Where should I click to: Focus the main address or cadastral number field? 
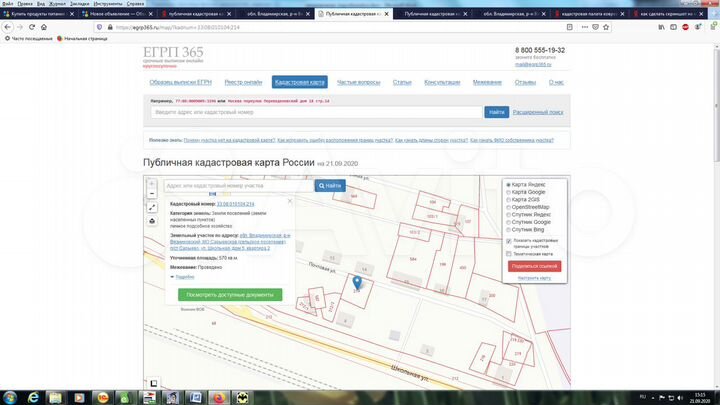pos(317,112)
